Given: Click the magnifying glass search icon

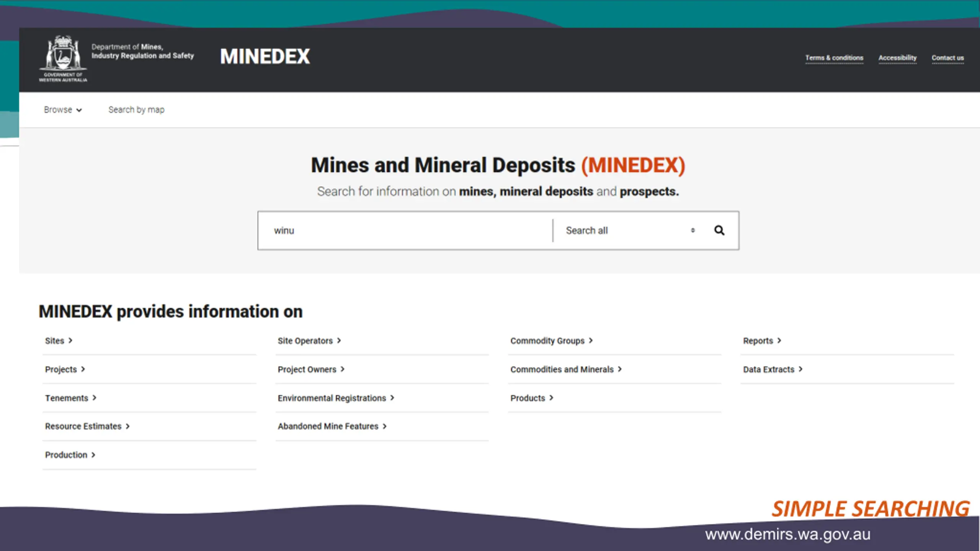Looking at the screenshot, I should [x=719, y=230].
